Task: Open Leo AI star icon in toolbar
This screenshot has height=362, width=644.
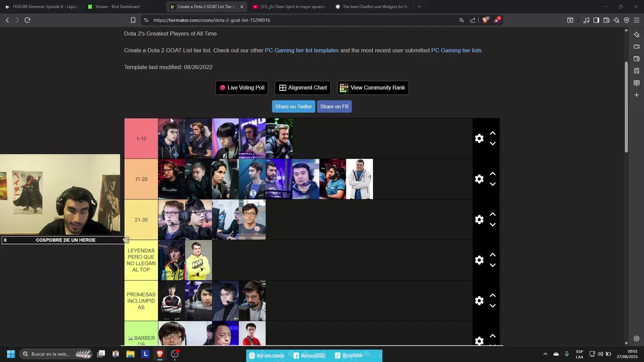Action: tap(616, 20)
